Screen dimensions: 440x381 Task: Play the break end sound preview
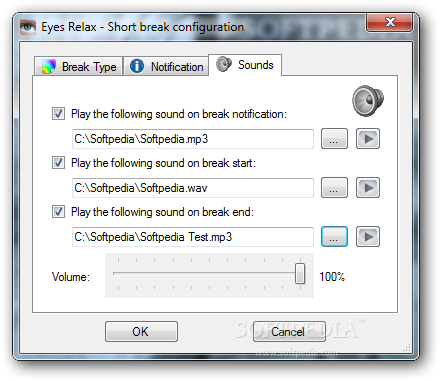(x=368, y=237)
